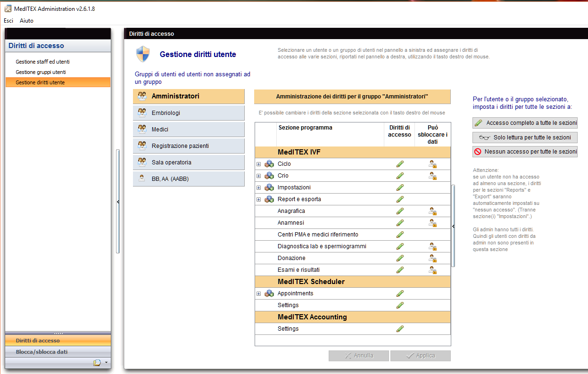This screenshot has width=588, height=374.
Task: Select the Anagrafica row label
Action: 291,211
